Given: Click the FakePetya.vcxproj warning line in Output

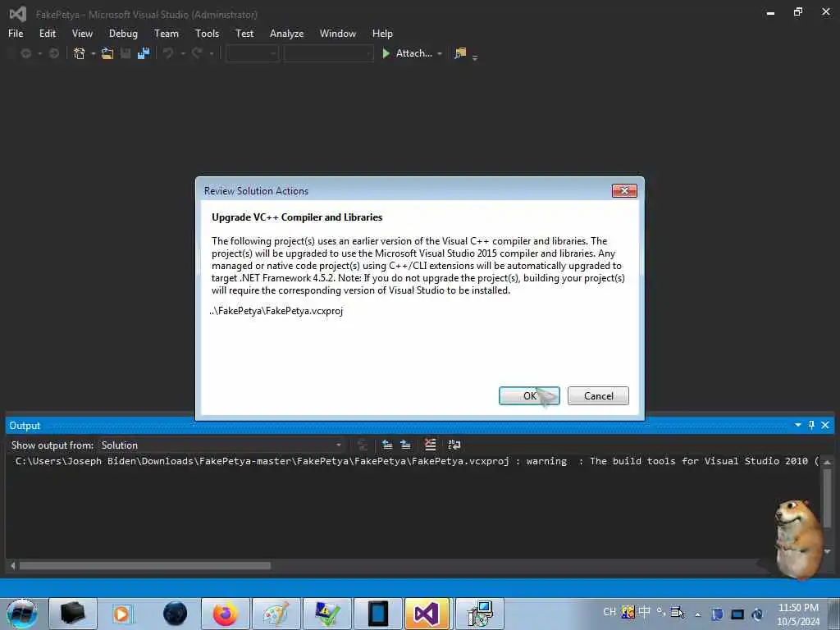Looking at the screenshot, I should pos(417,461).
